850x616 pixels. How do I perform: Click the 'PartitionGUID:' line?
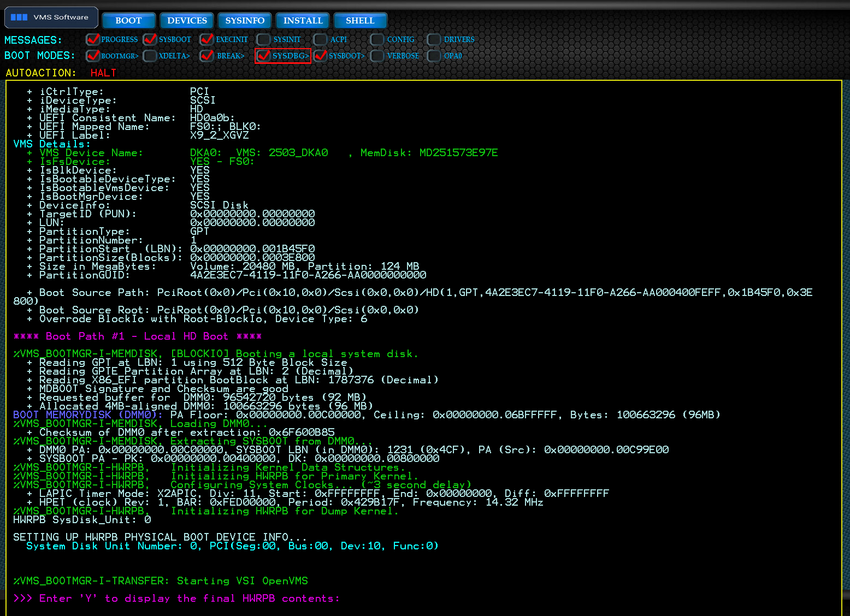pos(226,275)
